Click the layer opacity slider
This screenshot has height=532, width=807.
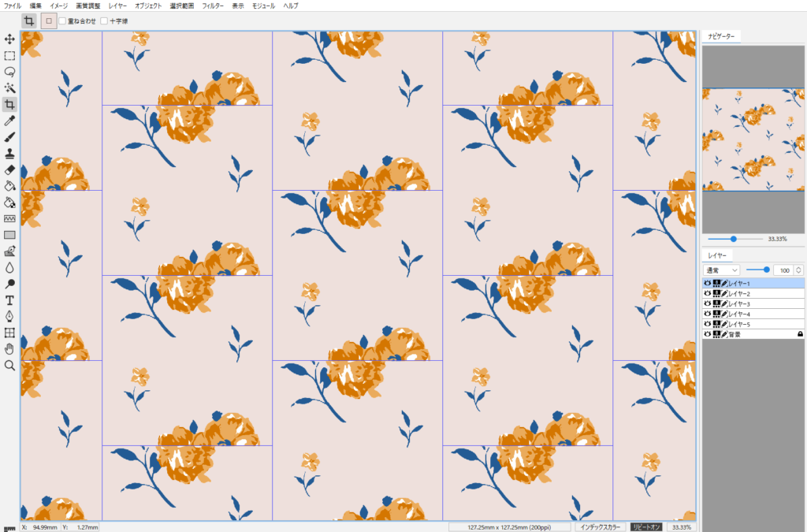(758, 270)
